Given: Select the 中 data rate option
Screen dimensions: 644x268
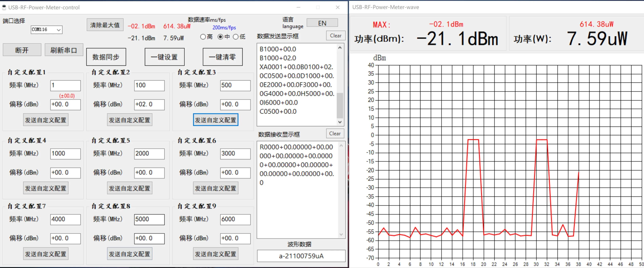Looking at the screenshot, I should tap(220, 37).
